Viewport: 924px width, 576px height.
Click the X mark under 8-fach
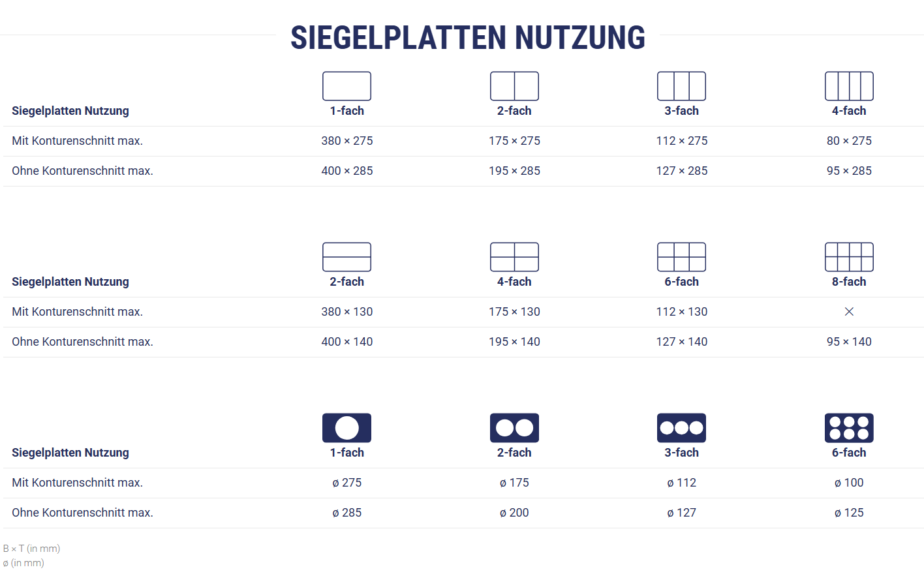pos(849,312)
